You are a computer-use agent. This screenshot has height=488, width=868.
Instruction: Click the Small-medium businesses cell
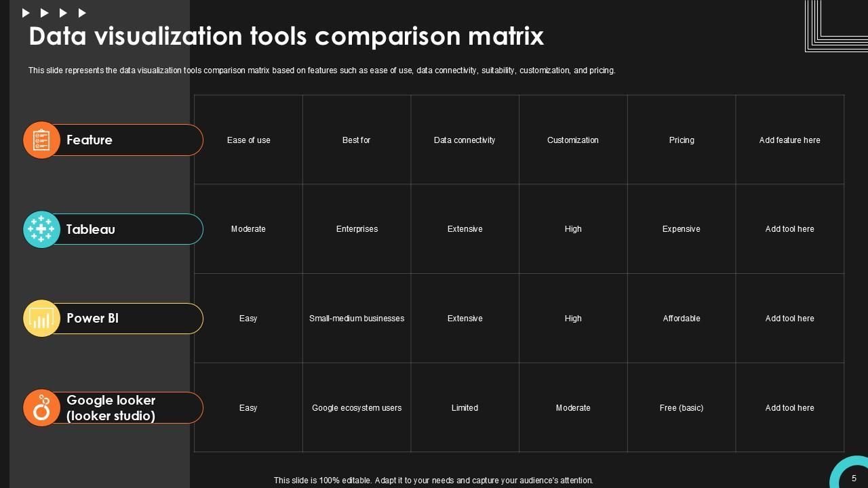357,319
